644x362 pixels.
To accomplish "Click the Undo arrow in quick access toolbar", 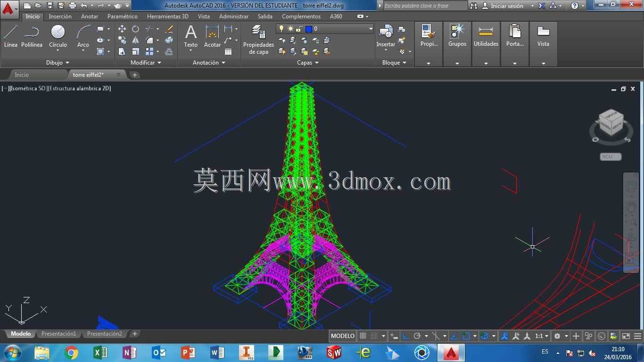I will pyautogui.click(x=84, y=6).
